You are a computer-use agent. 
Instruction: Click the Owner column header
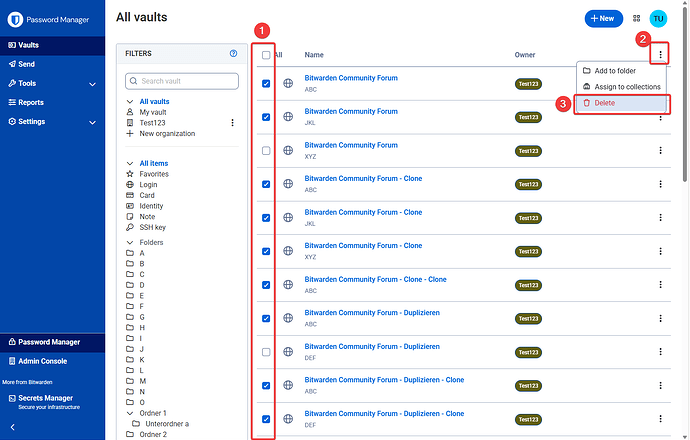525,55
